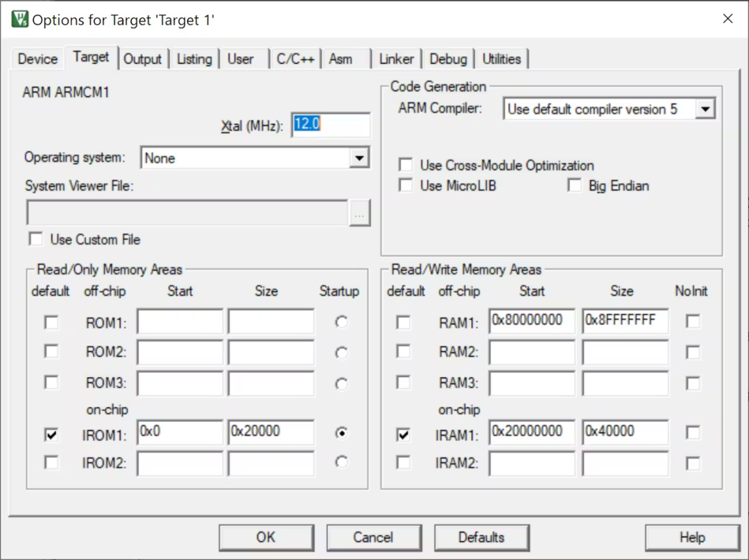Check the ROM3 default checkbox

(x=51, y=383)
